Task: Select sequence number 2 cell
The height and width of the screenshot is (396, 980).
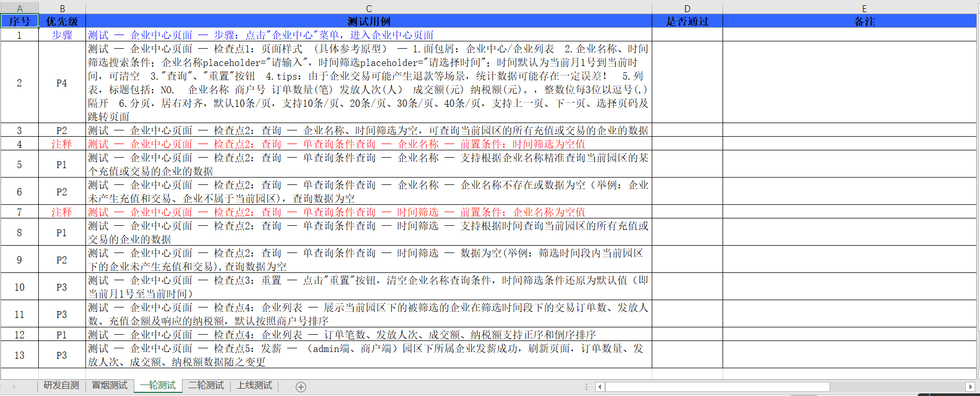Action: [x=19, y=83]
